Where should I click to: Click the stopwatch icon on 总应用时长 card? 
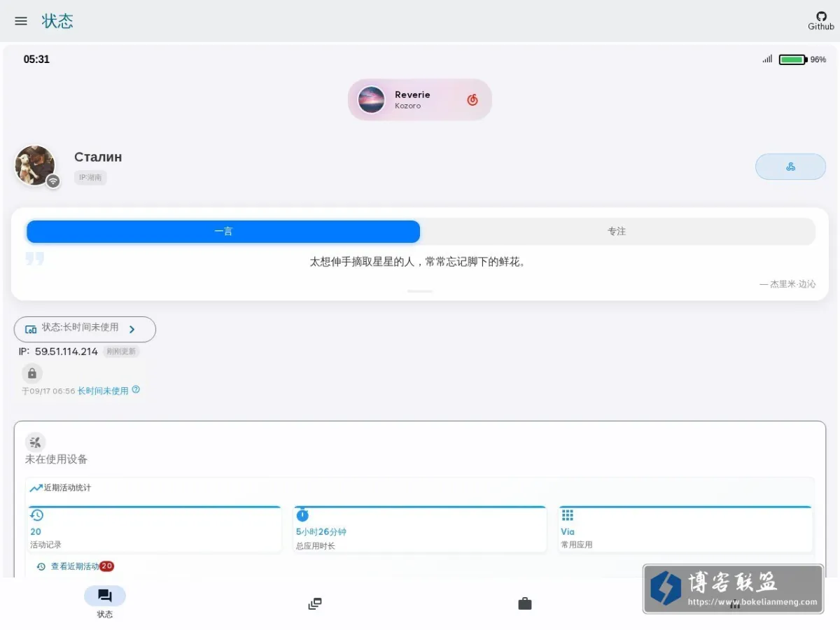(302, 515)
